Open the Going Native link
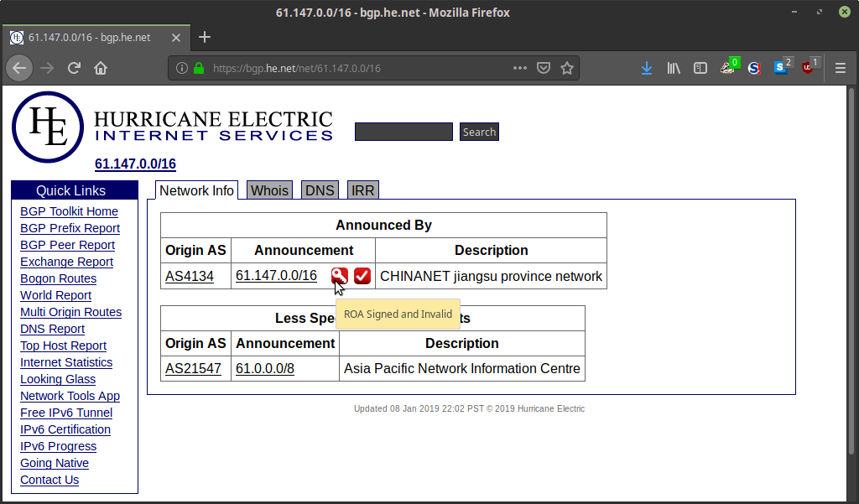This screenshot has width=859, height=504. 55,464
